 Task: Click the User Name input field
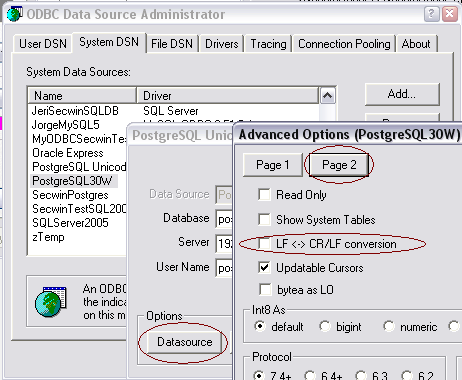224,268
